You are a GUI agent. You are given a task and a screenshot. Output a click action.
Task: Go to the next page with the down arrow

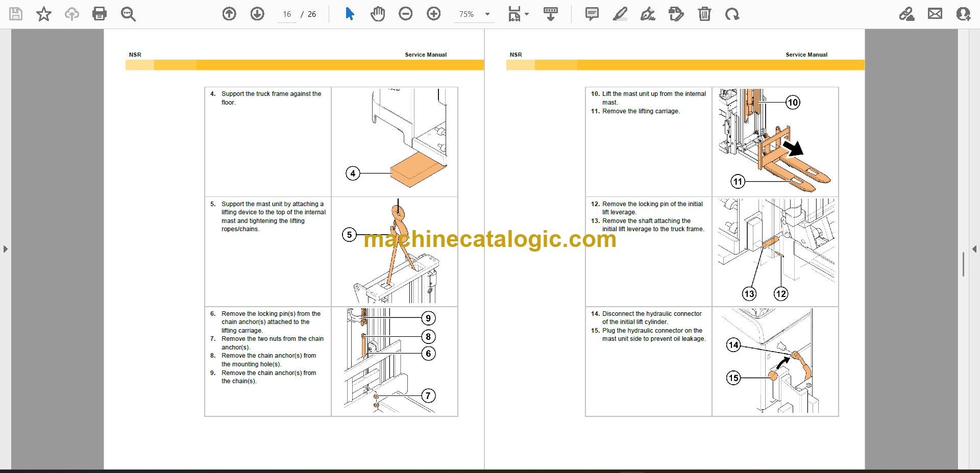[x=257, y=14]
